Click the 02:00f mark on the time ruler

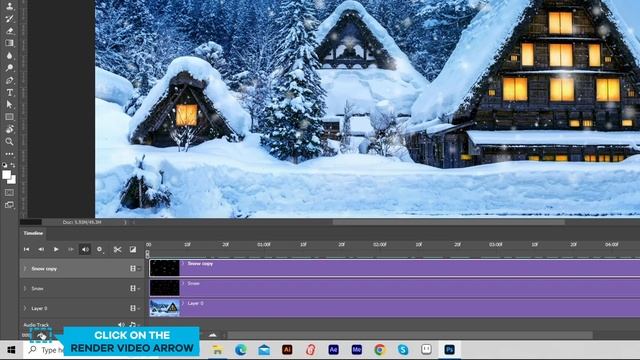380,244
